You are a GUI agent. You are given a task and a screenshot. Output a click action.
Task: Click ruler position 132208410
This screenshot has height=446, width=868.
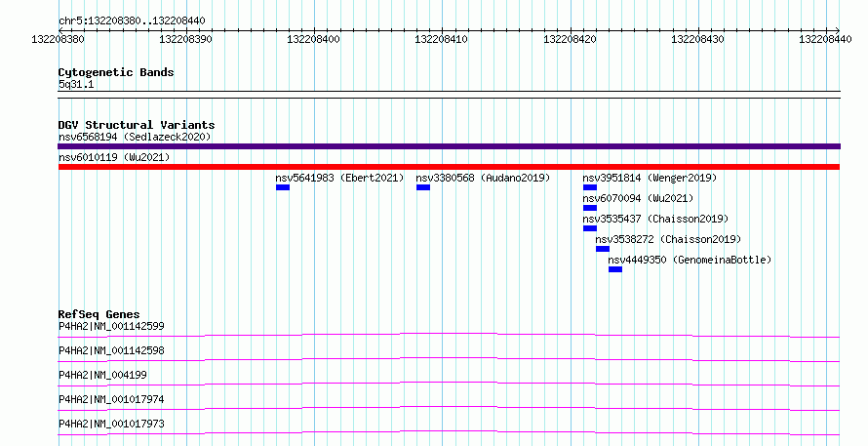coord(441,39)
